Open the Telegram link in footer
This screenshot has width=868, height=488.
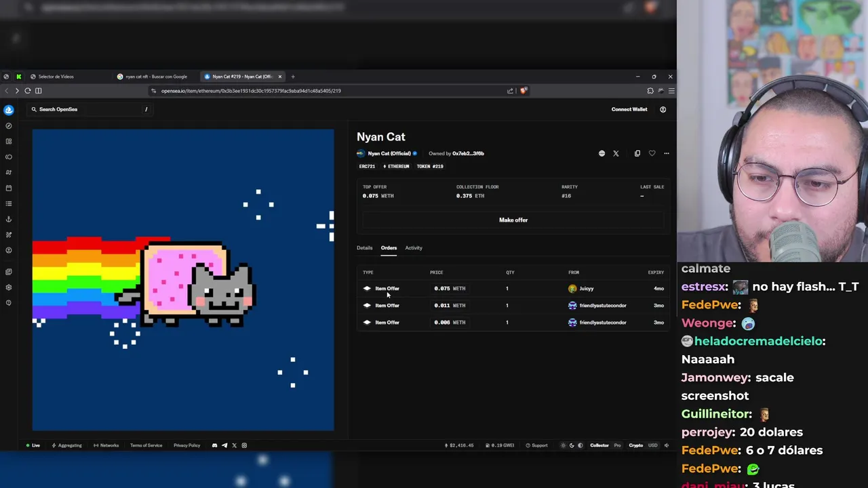tap(224, 445)
